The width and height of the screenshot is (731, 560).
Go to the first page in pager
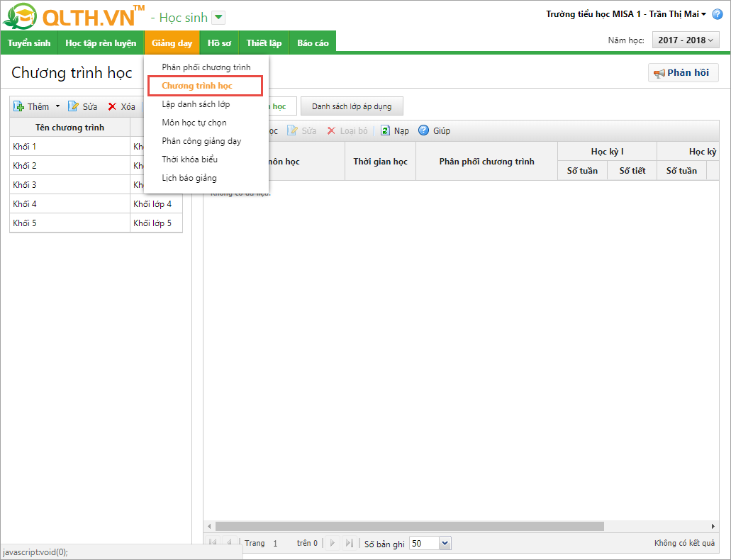(213, 543)
